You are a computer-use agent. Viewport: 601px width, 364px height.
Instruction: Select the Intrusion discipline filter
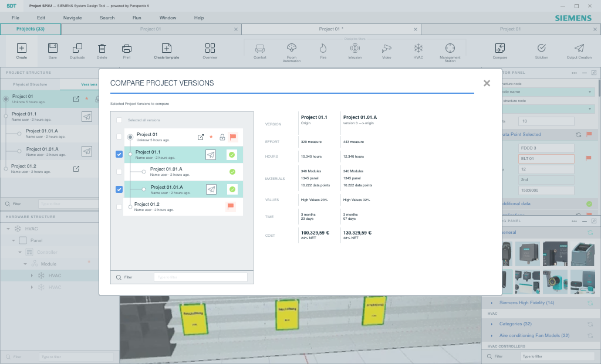click(x=355, y=48)
